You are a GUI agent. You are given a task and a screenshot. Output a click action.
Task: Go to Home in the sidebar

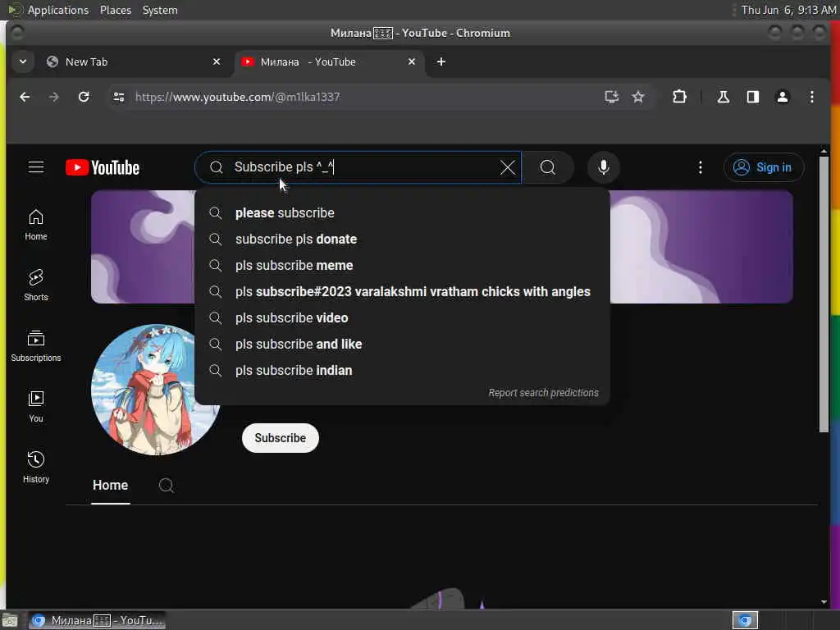coord(36,225)
